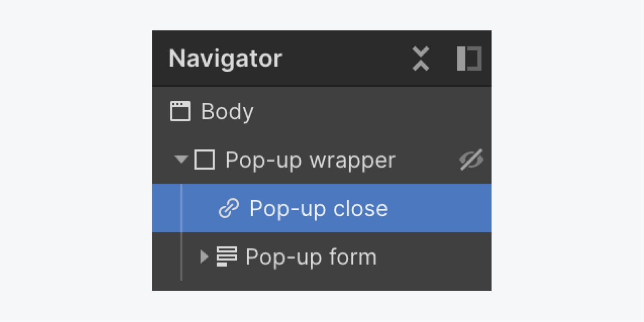
Task: Click the tree indent guide line
Action: click(182, 232)
